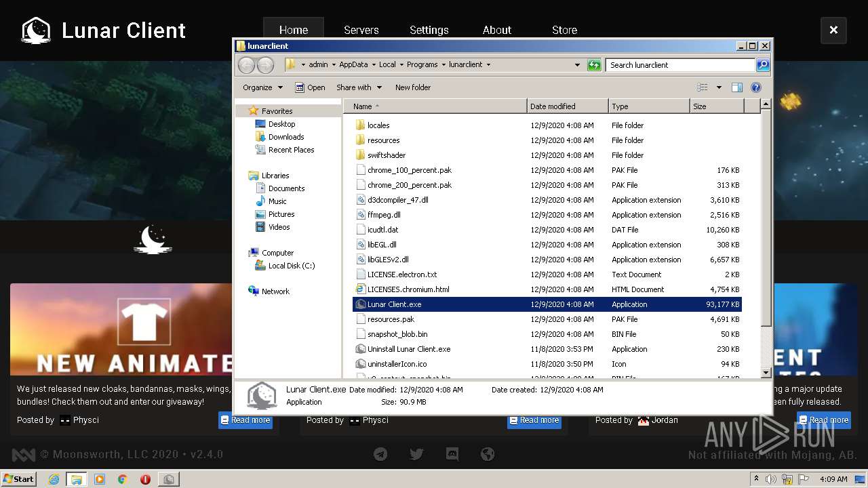Open the Organize dropdown menu
The height and width of the screenshot is (488, 868).
point(262,87)
